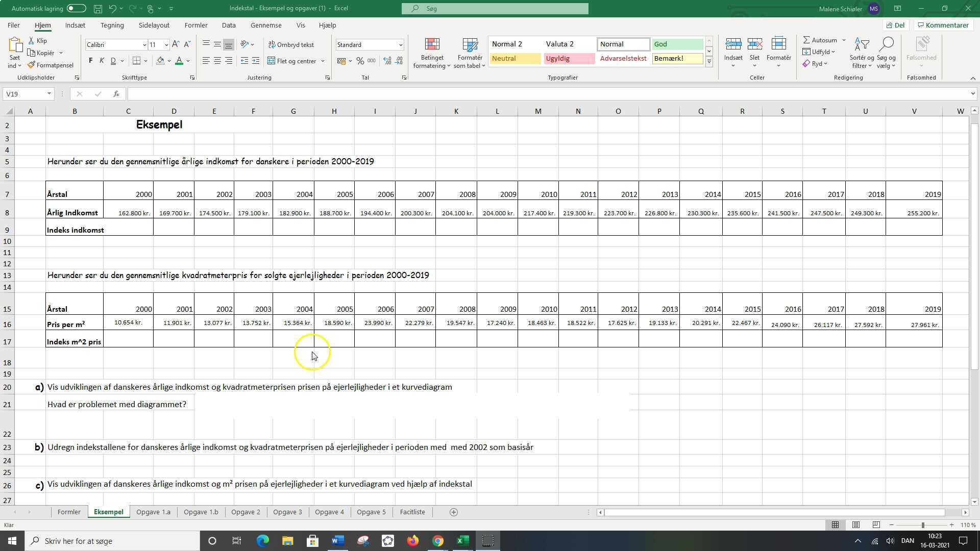Toggle italic (K) formatting
The width and height of the screenshot is (980, 551).
click(x=102, y=61)
